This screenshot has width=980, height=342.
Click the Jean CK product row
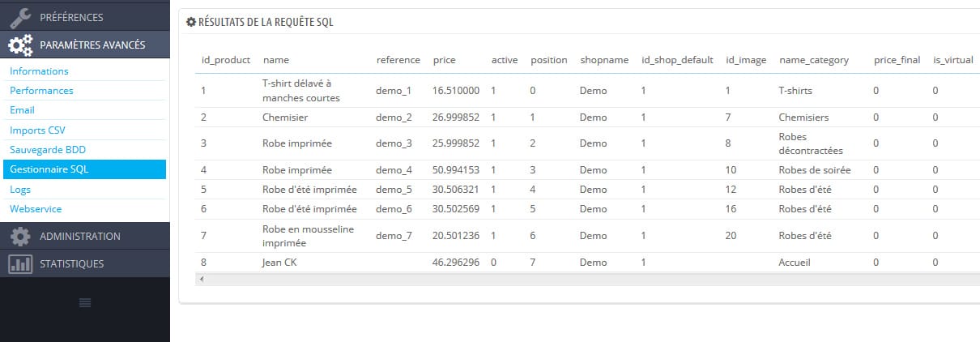click(x=587, y=263)
